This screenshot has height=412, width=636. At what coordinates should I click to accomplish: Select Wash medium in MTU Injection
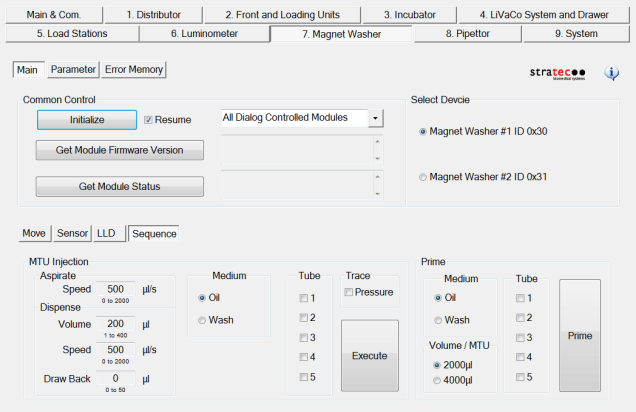[203, 320]
